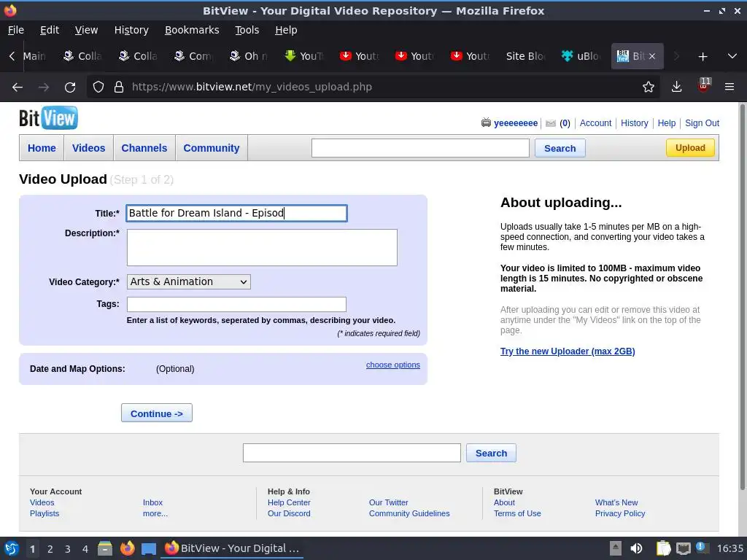Click the TV channel icon beside username
747x560 pixels.
coord(486,122)
